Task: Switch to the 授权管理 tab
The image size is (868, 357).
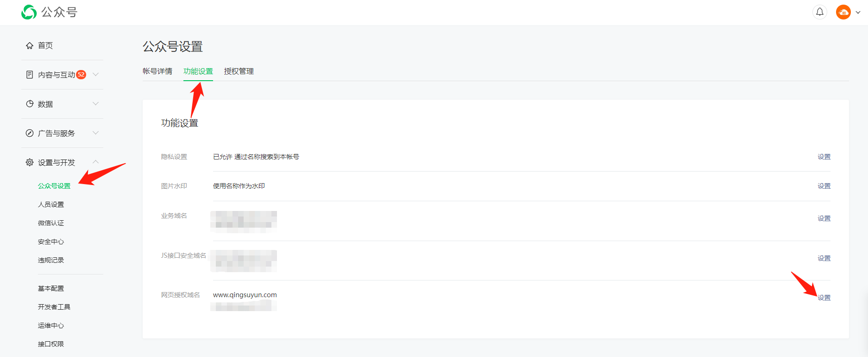Action: (239, 71)
